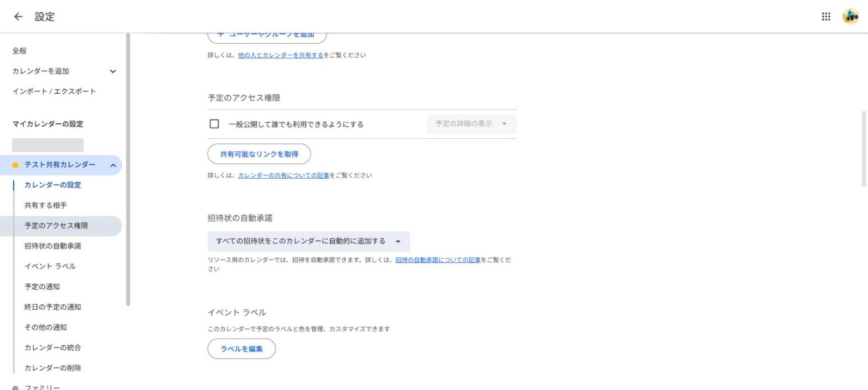Check 一般公開して誰でも利用できるようにする box
Screen dimensions: 868x390
coord(214,124)
